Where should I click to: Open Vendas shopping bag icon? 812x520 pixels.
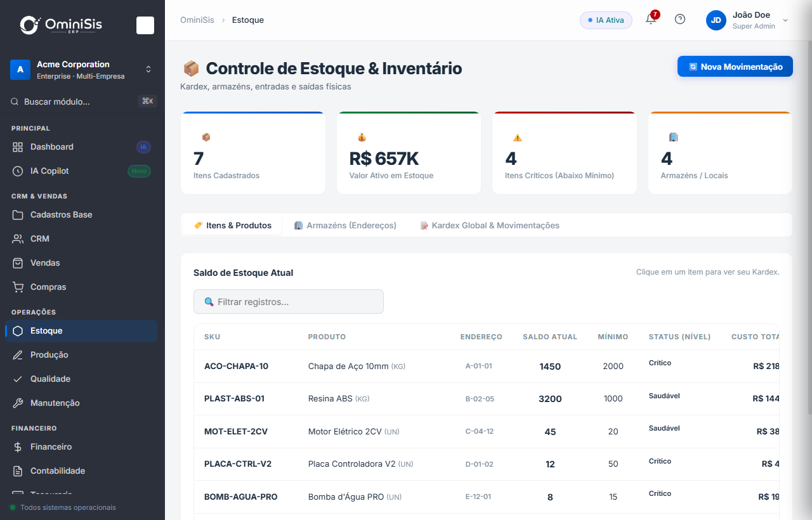[18, 263]
